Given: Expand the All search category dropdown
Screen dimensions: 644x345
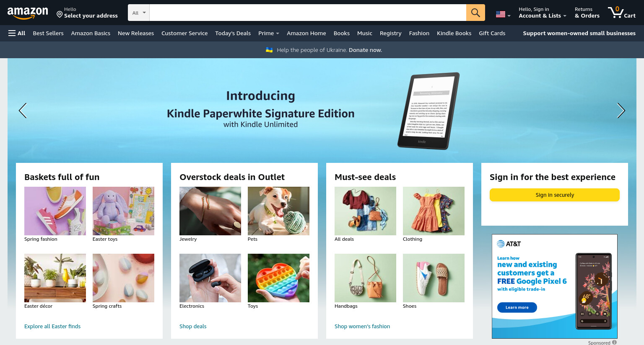Looking at the screenshot, I should [139, 13].
